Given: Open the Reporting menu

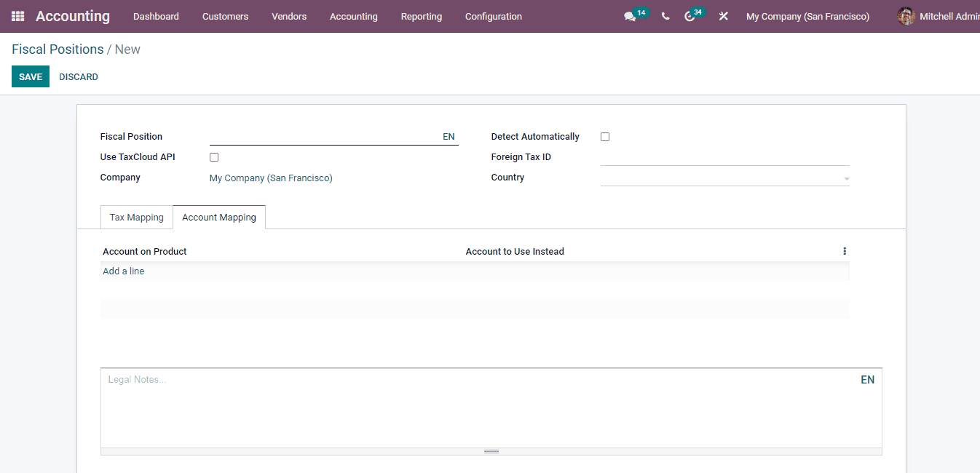Looking at the screenshot, I should [x=421, y=16].
